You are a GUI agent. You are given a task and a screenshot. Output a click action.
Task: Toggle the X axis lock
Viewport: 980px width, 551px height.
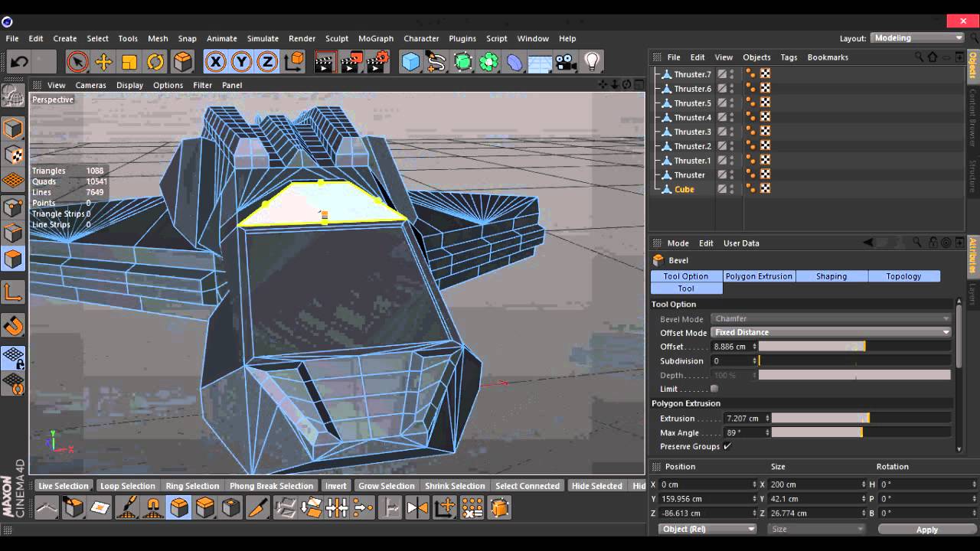[x=216, y=62]
